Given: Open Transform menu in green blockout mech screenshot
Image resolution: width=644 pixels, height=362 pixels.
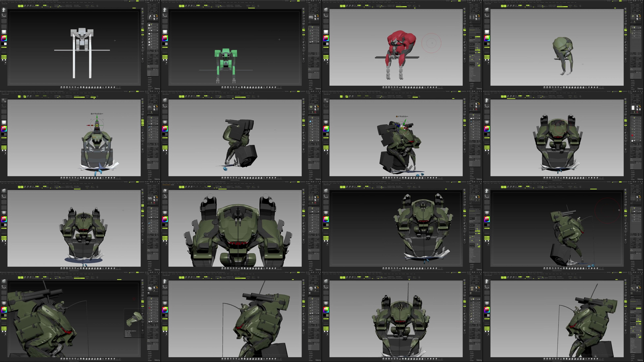Looking at the screenshot, I should [242, 2].
